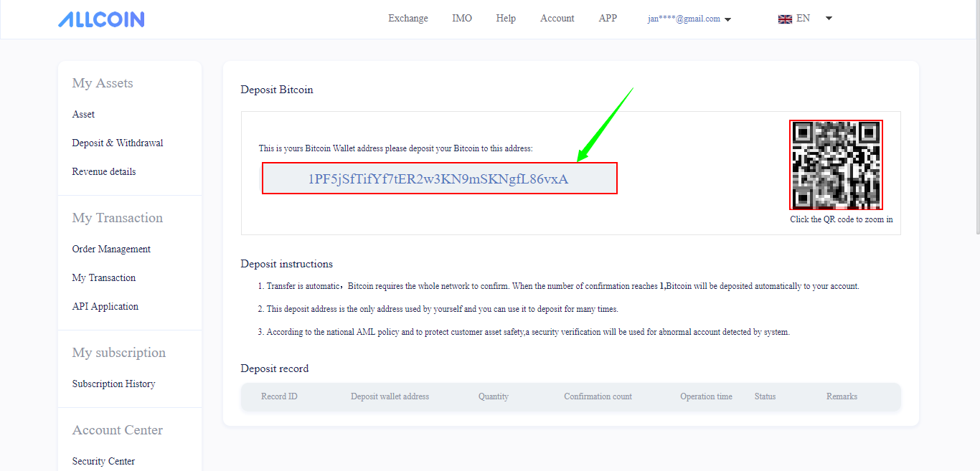This screenshot has width=980, height=471.
Task: Select the Bitcoin wallet address field
Action: [x=439, y=179]
